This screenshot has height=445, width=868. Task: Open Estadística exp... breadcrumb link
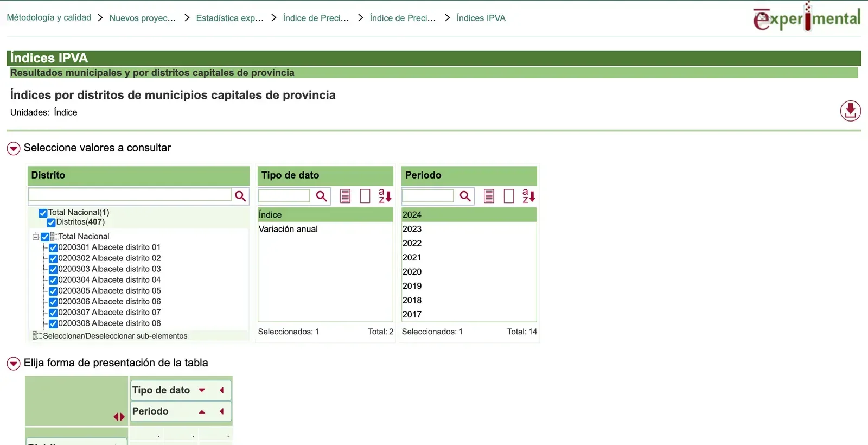230,18
